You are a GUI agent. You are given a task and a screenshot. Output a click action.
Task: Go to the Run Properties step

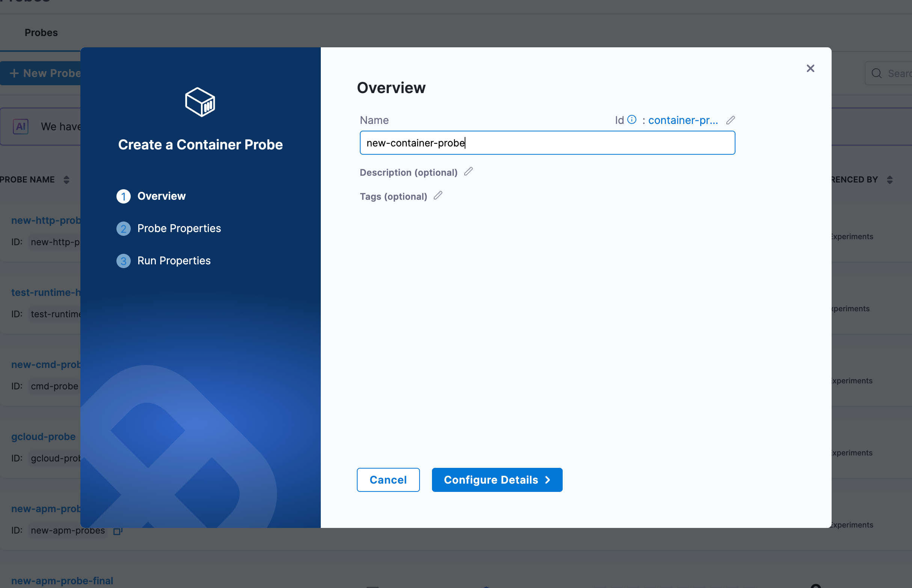174,261
